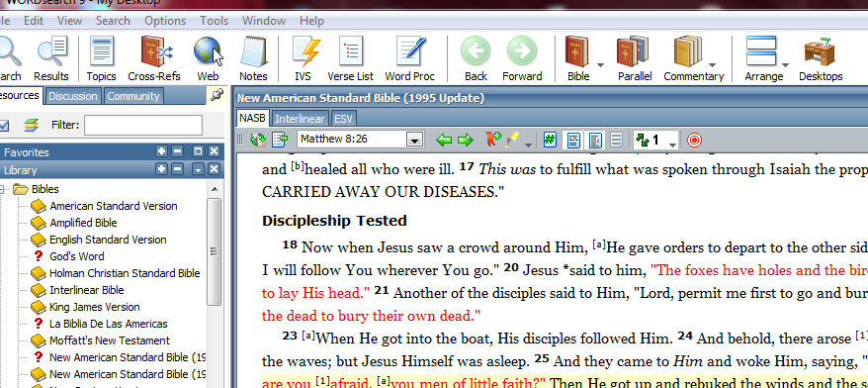Open the Options menu

click(165, 21)
